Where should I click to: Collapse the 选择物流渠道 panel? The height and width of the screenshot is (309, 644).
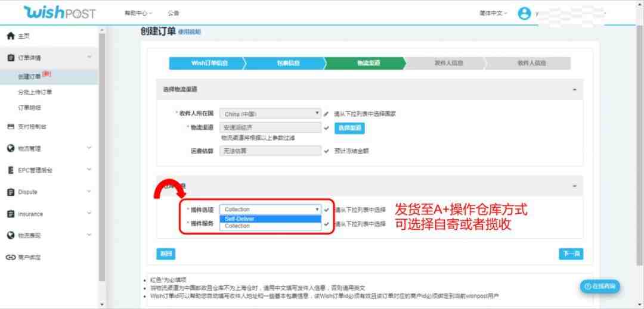(x=575, y=89)
